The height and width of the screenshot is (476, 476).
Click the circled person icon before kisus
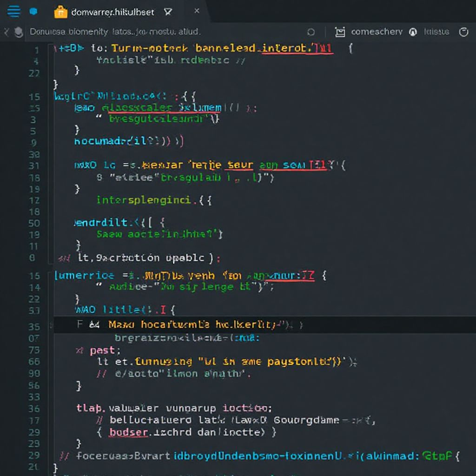(x=412, y=32)
